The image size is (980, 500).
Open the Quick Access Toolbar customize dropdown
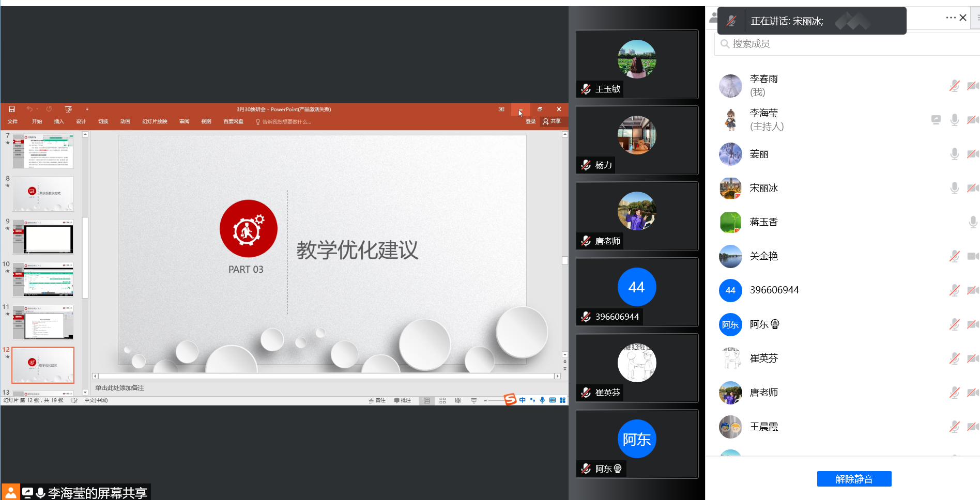coord(87,109)
